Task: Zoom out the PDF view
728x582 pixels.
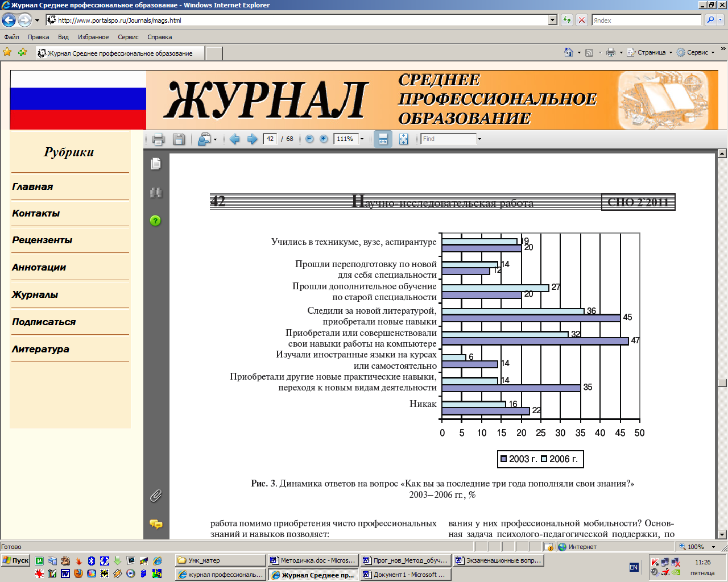Action: [x=309, y=139]
